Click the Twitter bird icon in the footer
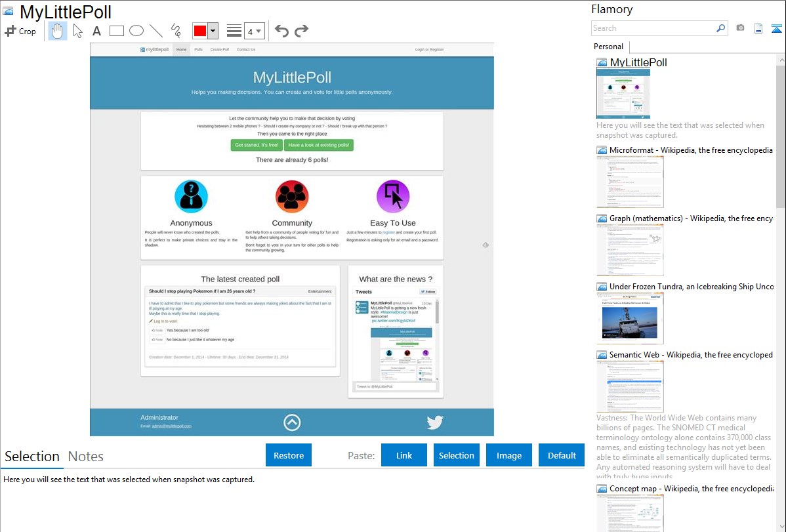786x532 pixels. (434, 422)
